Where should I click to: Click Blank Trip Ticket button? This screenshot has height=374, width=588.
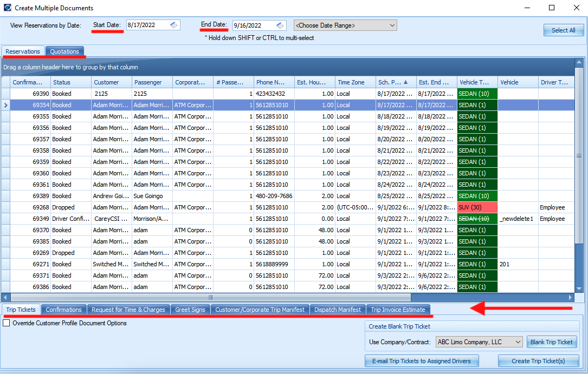tap(551, 342)
